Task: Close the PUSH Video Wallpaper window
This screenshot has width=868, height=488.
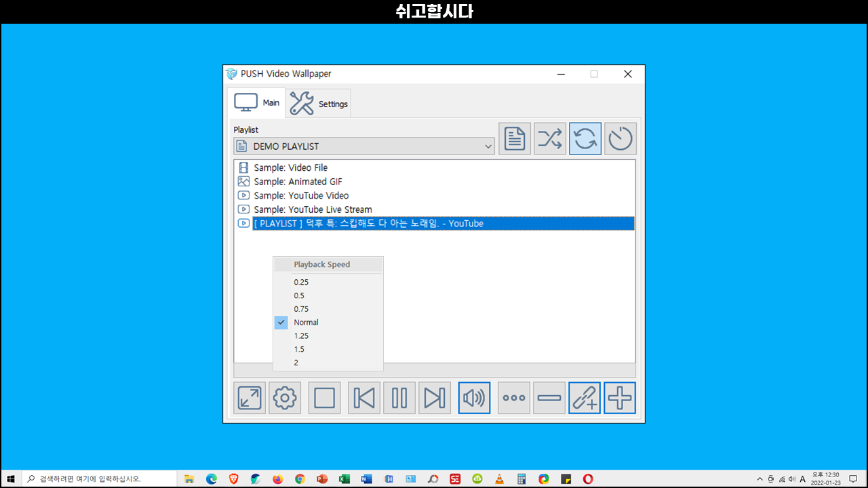Action: [x=628, y=74]
